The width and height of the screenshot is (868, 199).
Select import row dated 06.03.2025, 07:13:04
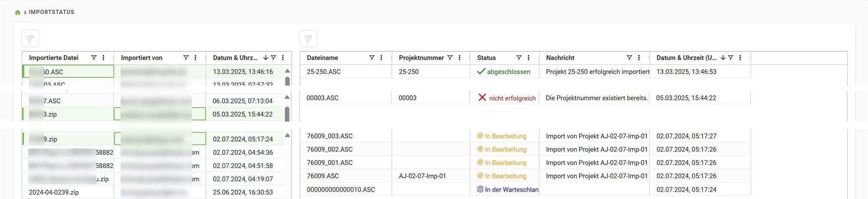pos(153,100)
